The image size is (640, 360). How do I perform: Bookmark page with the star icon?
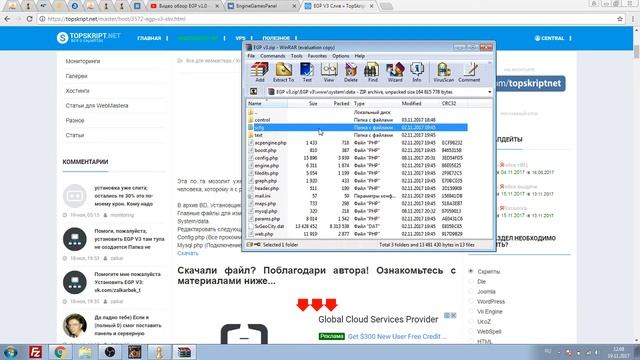pos(620,19)
